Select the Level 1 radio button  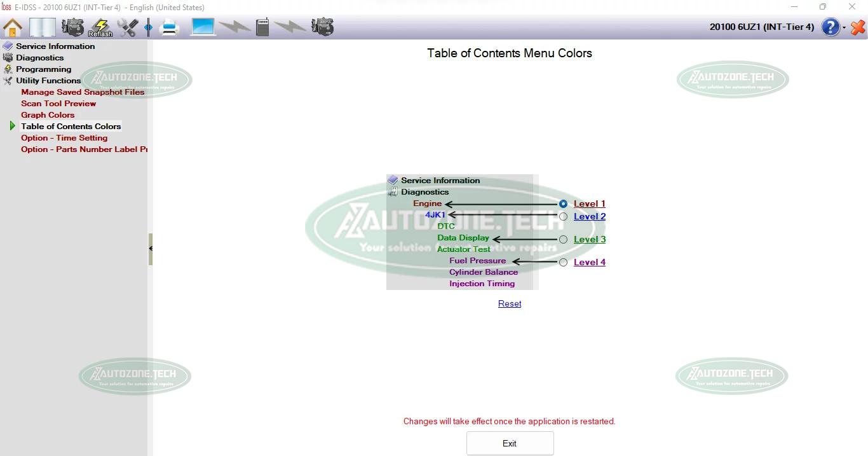563,204
